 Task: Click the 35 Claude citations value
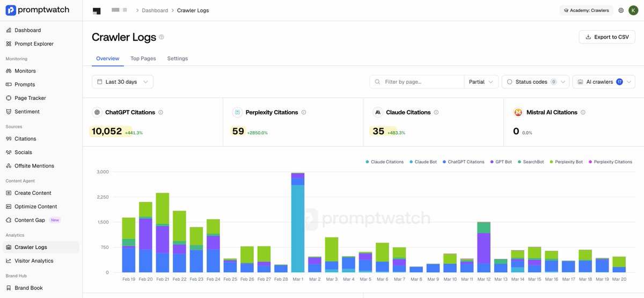378,131
